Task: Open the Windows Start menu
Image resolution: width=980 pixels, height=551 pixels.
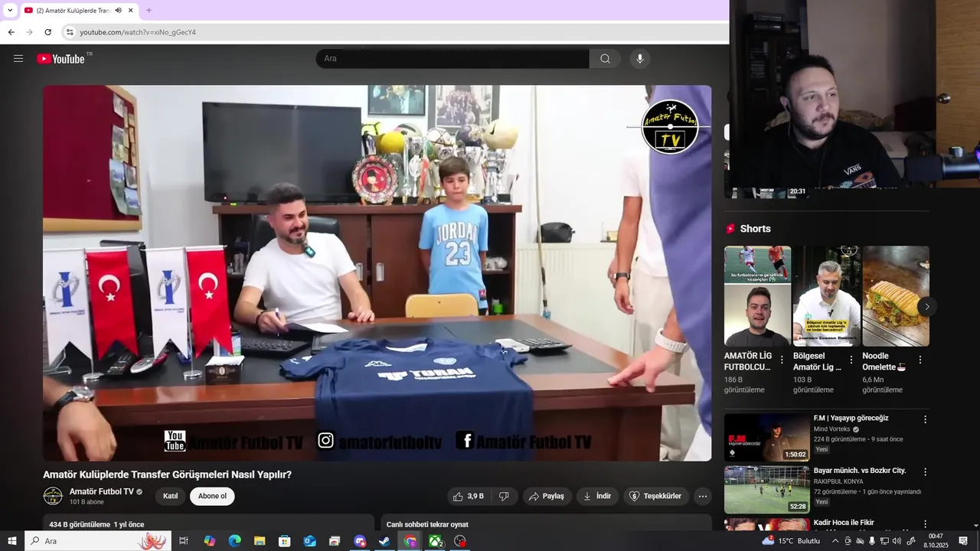Action: (x=11, y=541)
